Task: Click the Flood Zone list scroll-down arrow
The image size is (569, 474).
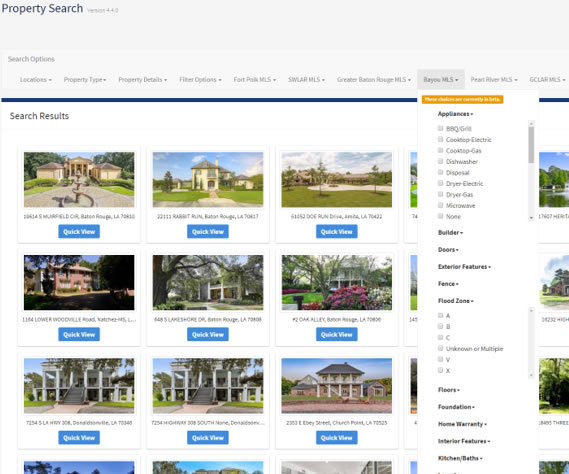Action: (x=531, y=375)
